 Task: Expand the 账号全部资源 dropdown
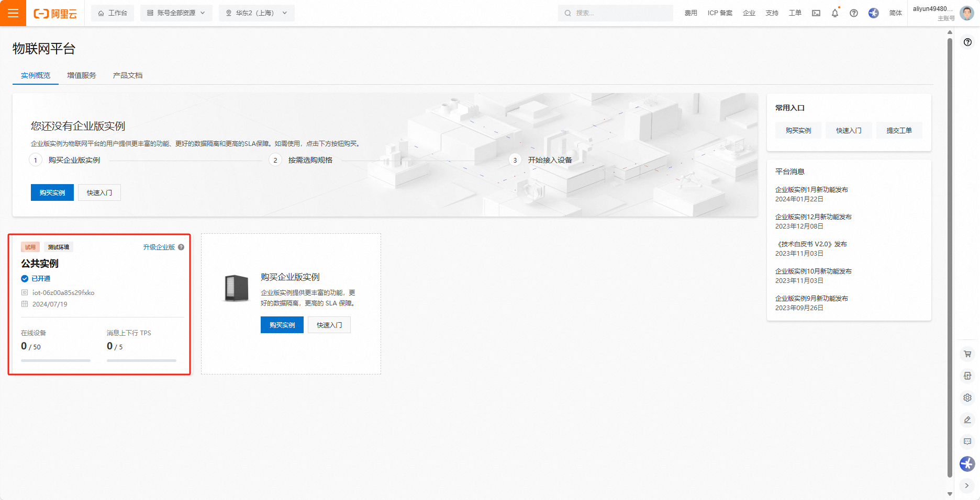[176, 13]
